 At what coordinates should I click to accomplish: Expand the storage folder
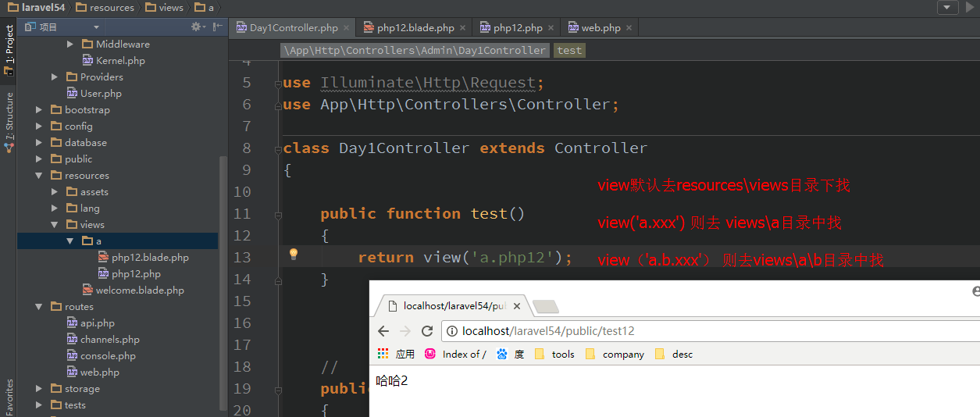pos(39,389)
